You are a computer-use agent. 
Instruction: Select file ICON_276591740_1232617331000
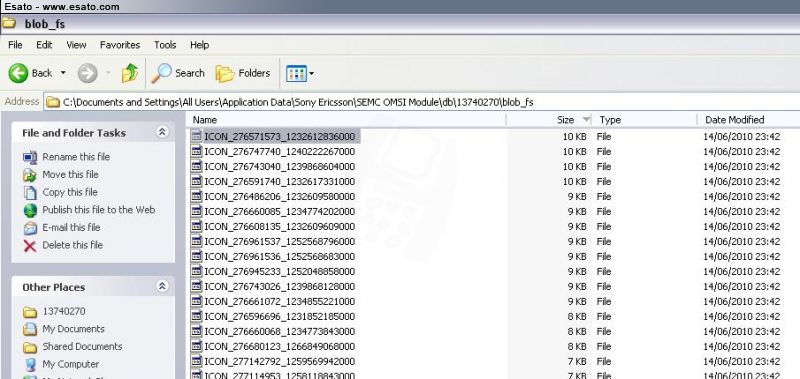pos(279,182)
